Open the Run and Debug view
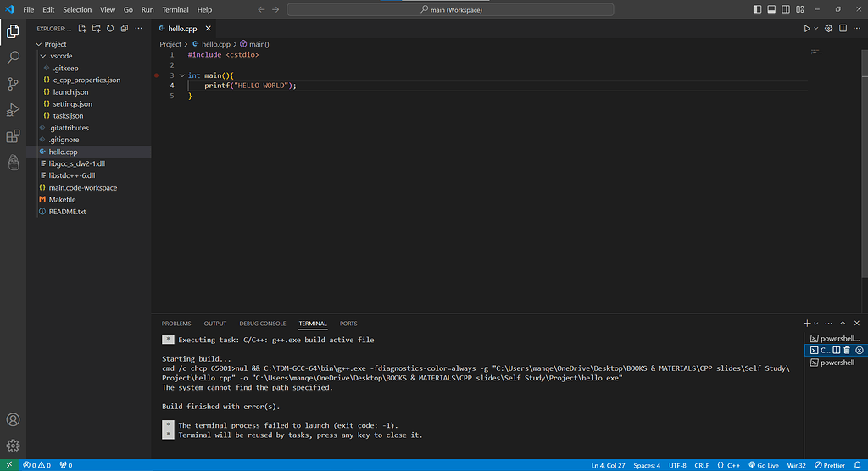The width and height of the screenshot is (868, 471). point(13,110)
